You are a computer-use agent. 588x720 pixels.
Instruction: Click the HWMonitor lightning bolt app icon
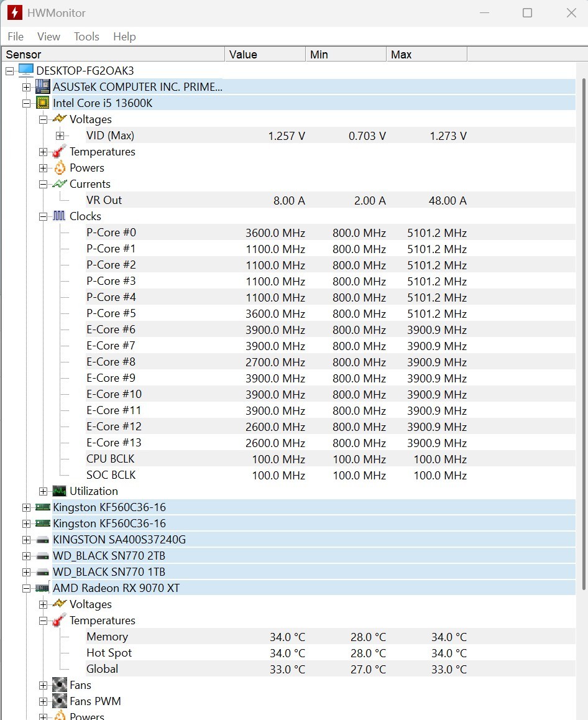pos(15,12)
